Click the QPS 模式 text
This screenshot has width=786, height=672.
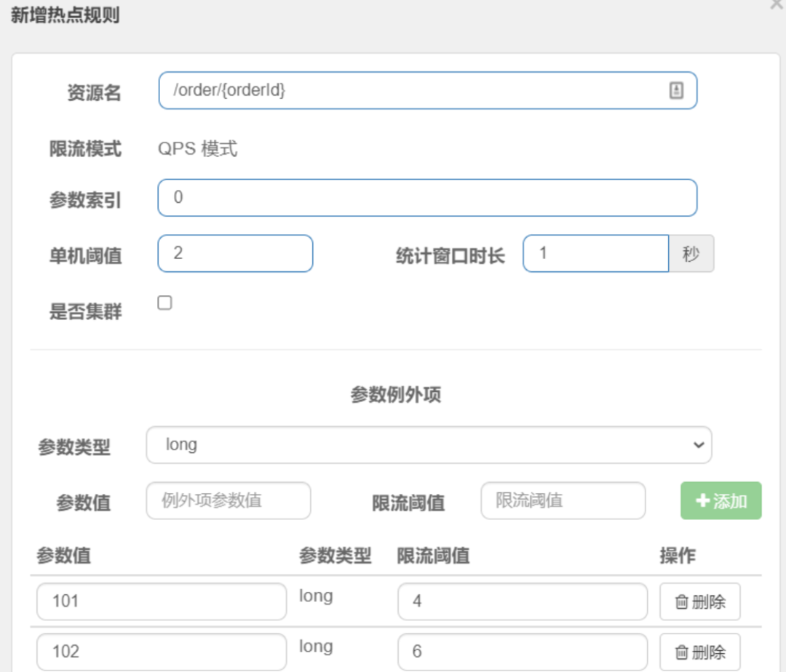coord(197,148)
